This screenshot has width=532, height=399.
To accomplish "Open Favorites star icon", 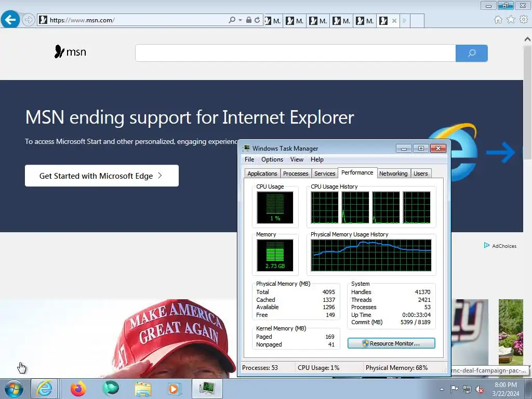I will point(511,20).
